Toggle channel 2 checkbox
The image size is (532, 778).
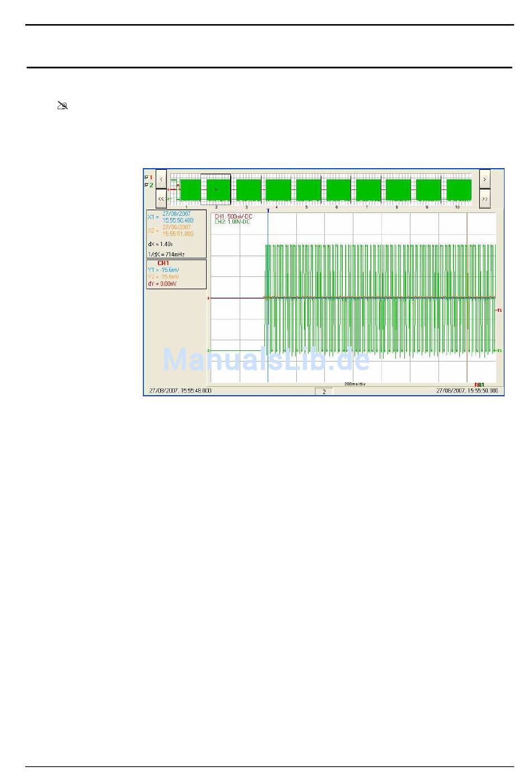147,185
